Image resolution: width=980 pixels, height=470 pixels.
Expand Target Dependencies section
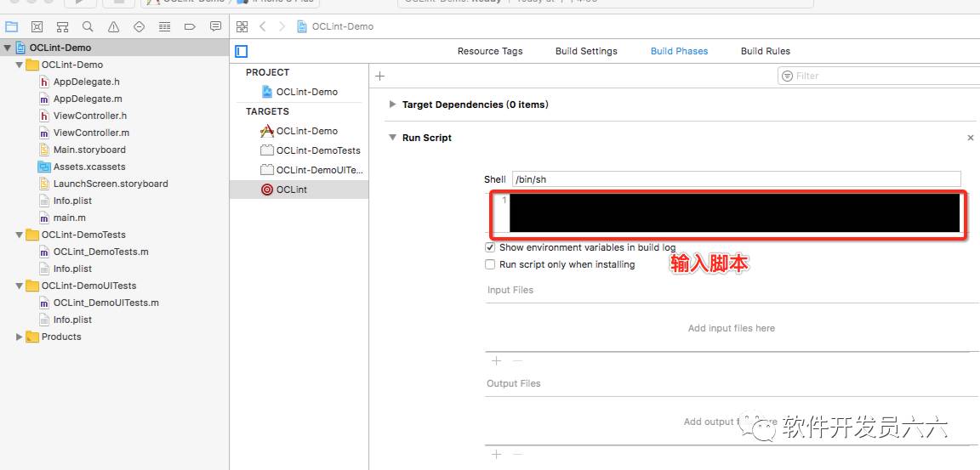[392, 105]
